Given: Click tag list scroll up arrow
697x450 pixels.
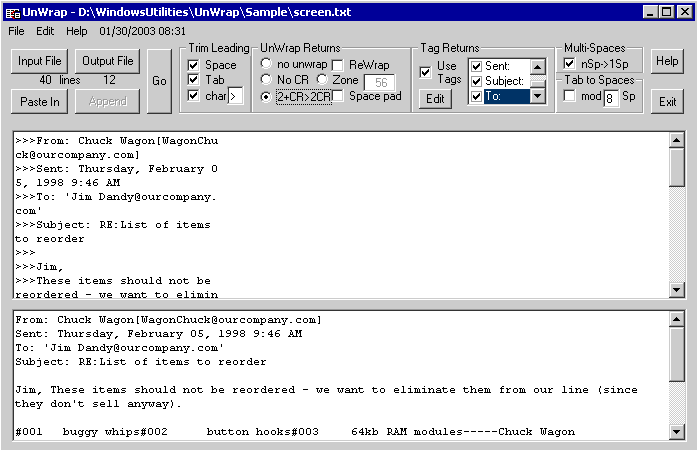Looking at the screenshot, I should pyautogui.click(x=537, y=67).
